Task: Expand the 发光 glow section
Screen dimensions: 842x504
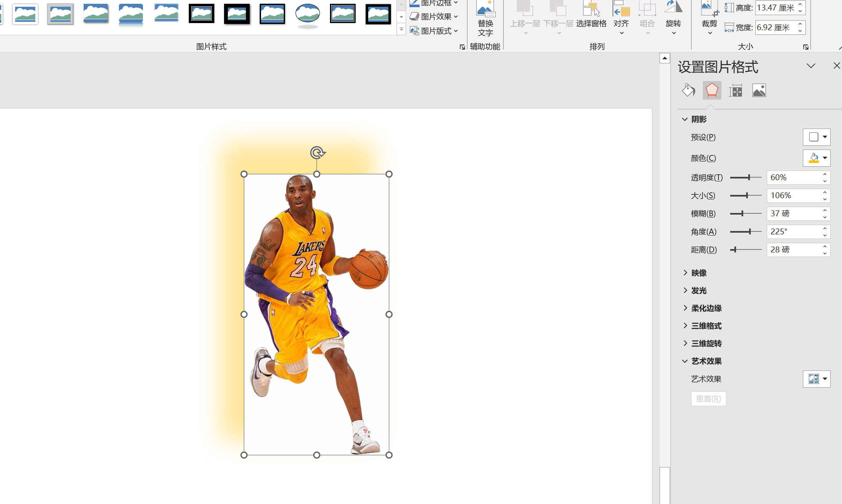Action: 699,291
